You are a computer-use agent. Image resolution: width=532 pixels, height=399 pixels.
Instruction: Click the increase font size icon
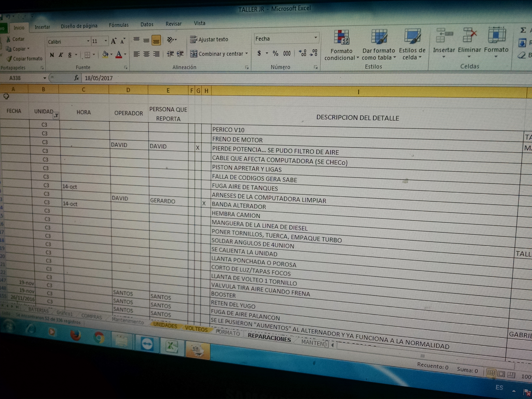(x=114, y=41)
